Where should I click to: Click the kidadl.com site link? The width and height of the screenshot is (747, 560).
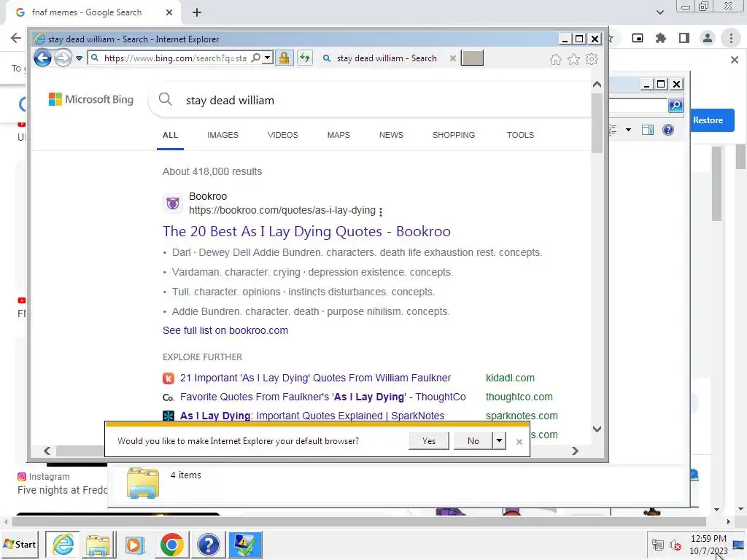pos(510,378)
